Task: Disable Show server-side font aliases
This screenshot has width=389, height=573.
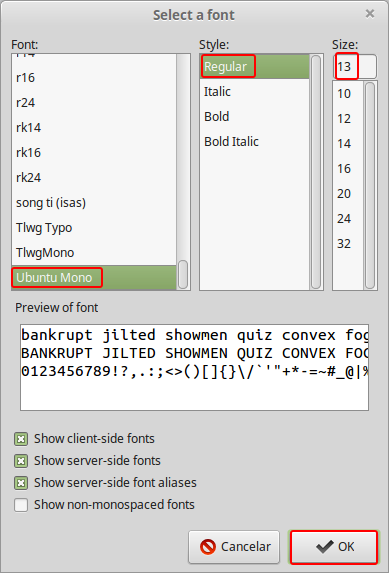Action: (21, 483)
